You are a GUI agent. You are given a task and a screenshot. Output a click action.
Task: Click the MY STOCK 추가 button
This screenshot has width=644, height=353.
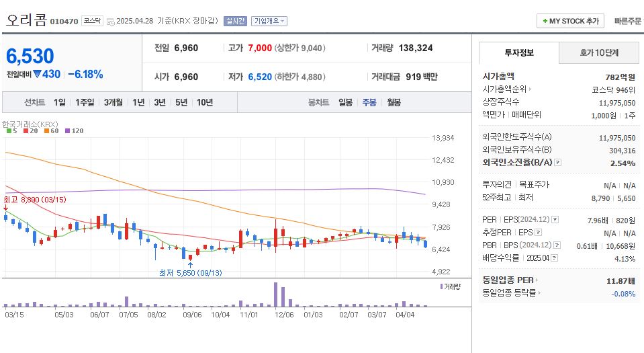point(570,21)
